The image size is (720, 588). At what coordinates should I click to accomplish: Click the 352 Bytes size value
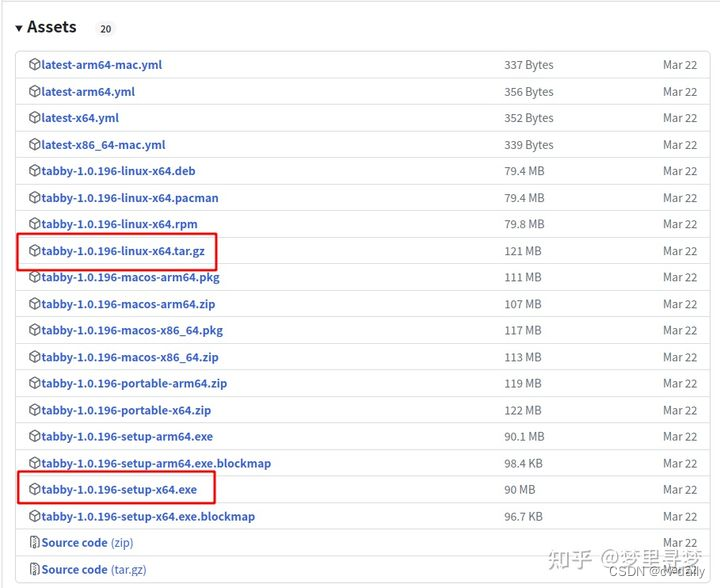[529, 118]
